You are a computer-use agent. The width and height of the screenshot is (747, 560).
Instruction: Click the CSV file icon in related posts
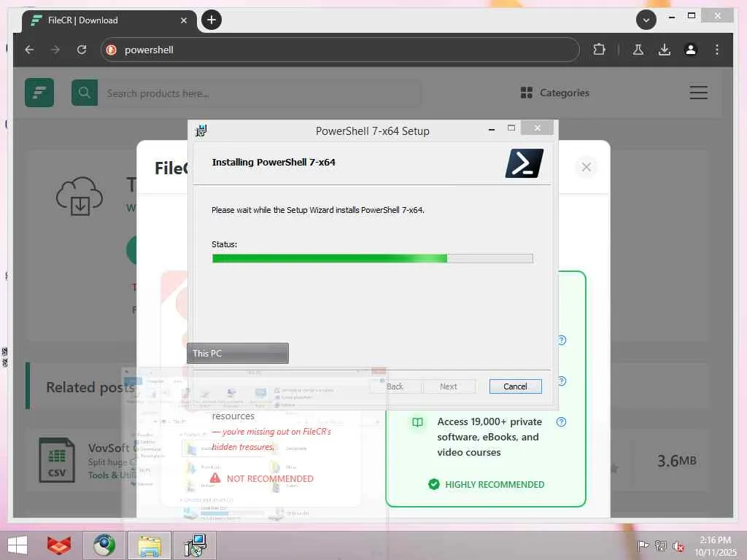tap(57, 460)
